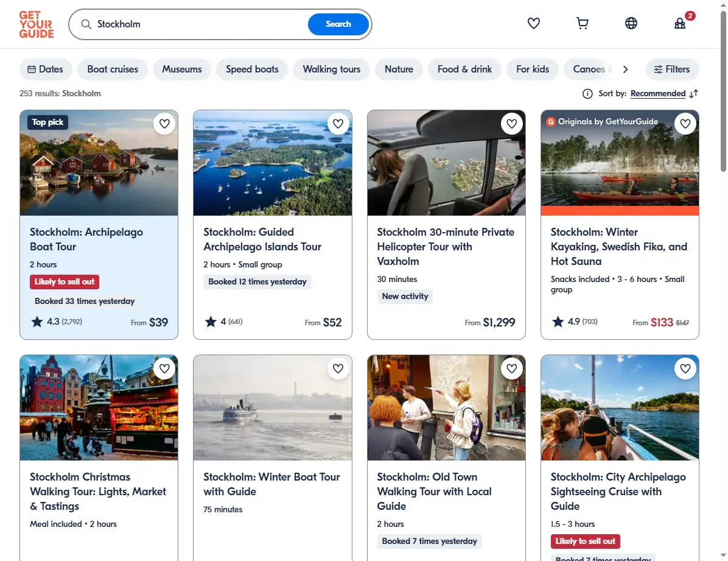Viewport: 728px width, 561px height.
Task: Click the Stockholm search input field
Action: pyautogui.click(x=200, y=24)
